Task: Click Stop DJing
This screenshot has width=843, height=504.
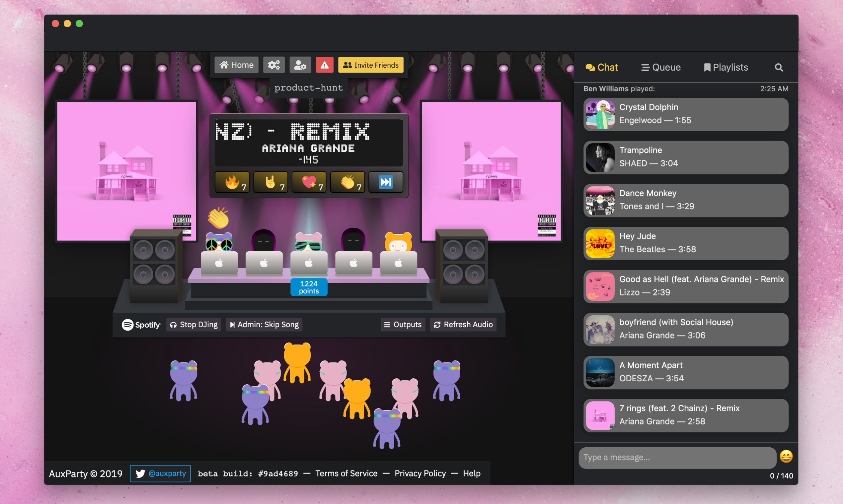Action: [194, 325]
